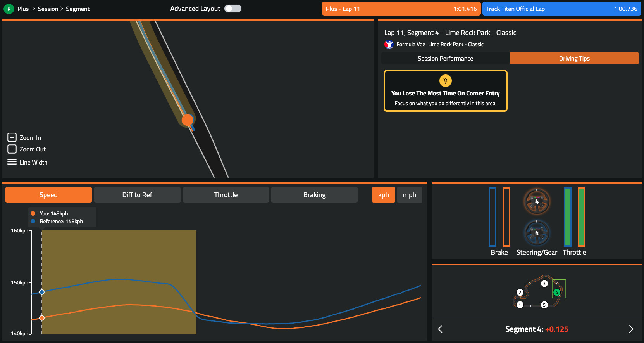Click the blue-outlined Throttle bar
Viewport: 644px width, 343px height.
point(568,217)
